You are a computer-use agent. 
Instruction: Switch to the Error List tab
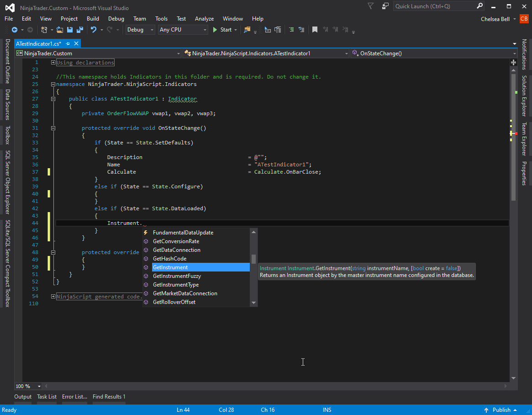(74, 397)
